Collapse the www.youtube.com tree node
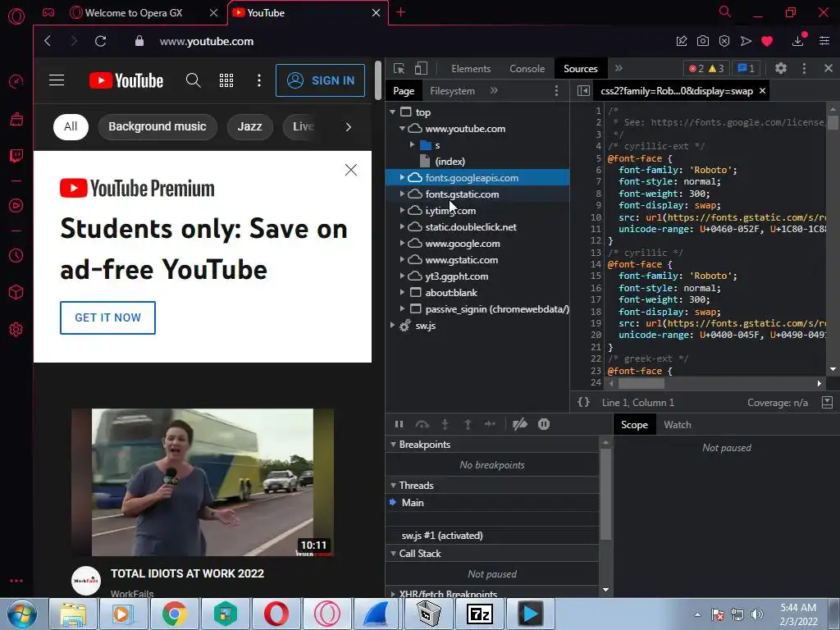 [x=402, y=129]
